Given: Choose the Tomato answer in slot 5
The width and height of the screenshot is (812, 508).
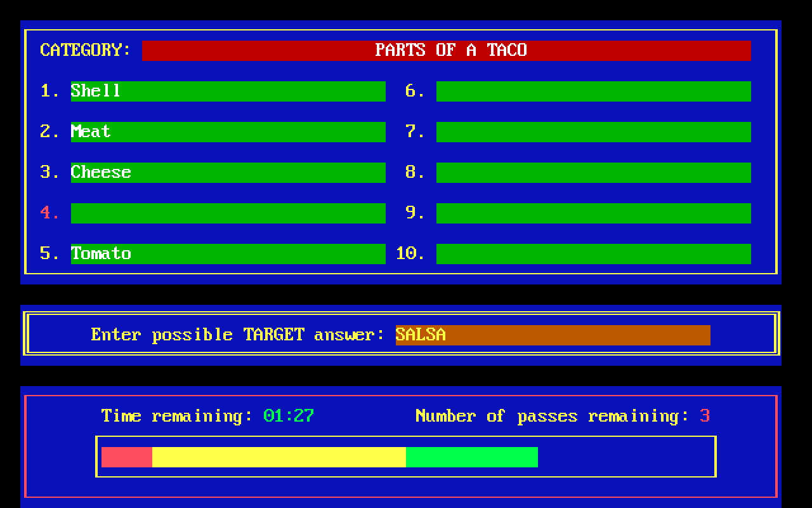Looking at the screenshot, I should [228, 253].
